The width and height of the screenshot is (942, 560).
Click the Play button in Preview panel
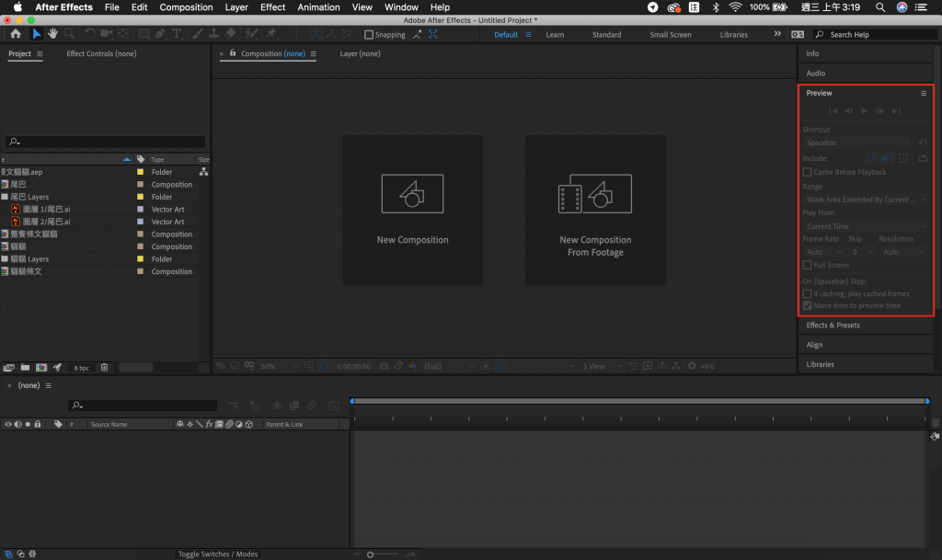click(864, 111)
